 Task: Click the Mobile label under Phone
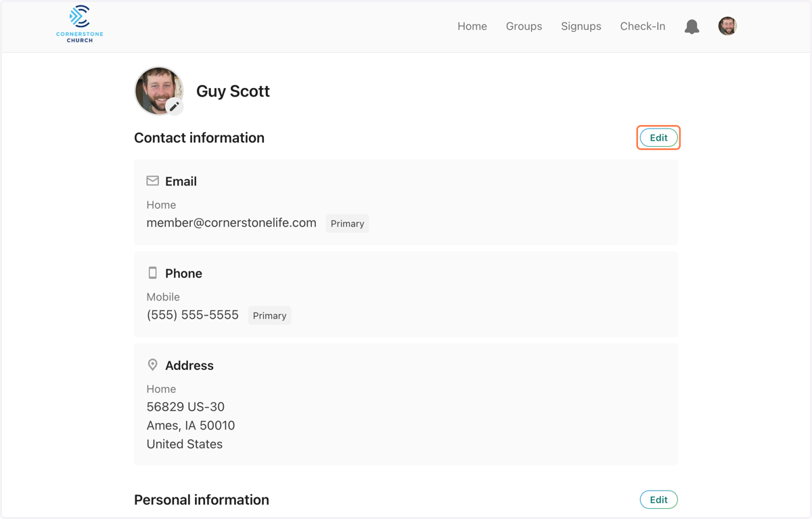pos(163,297)
